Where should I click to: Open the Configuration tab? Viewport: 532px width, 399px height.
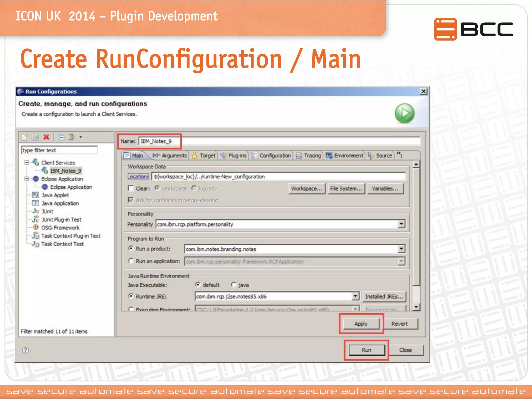coord(271,155)
